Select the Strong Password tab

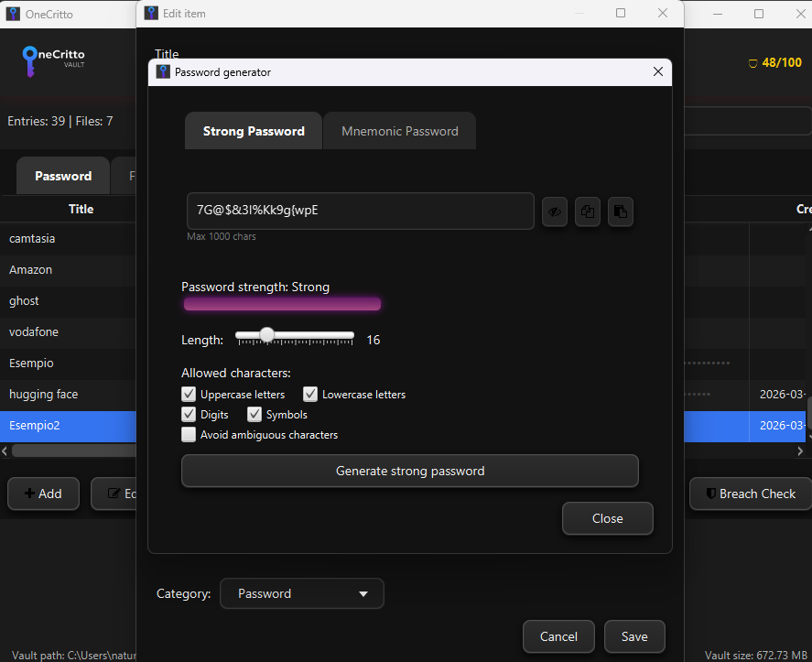(x=254, y=131)
